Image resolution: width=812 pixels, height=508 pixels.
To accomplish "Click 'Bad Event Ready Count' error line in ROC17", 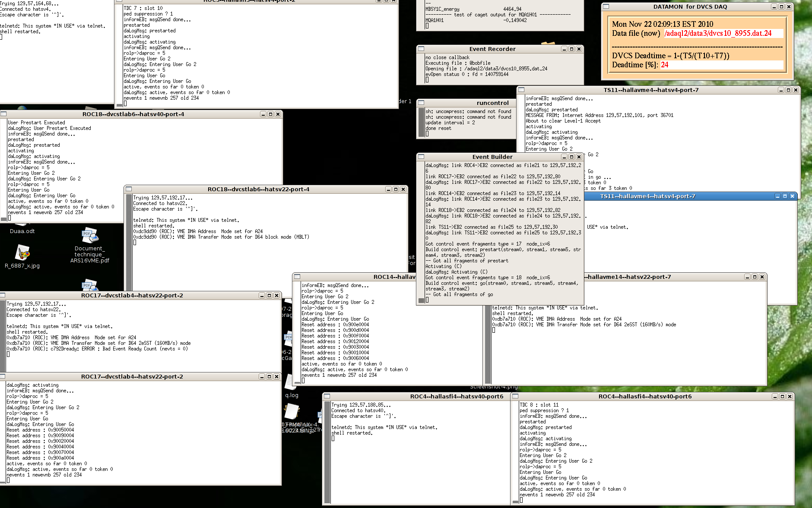I will [x=97, y=349].
